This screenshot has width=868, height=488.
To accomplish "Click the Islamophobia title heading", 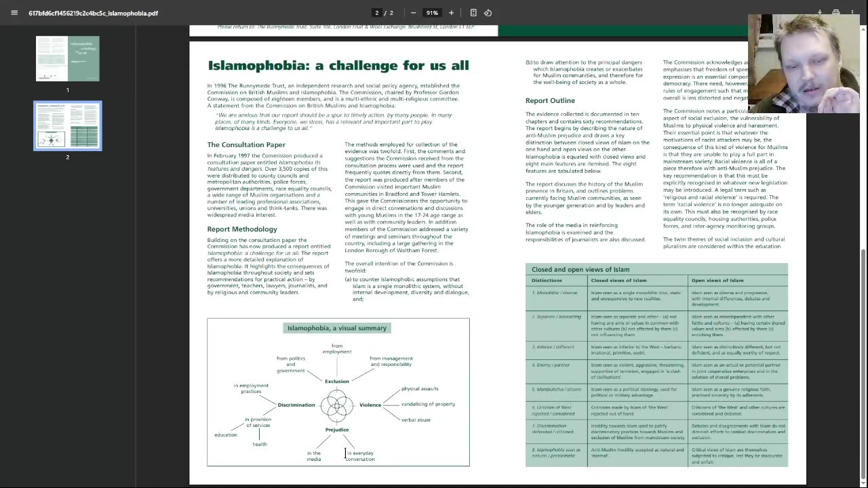I will click(x=338, y=65).
